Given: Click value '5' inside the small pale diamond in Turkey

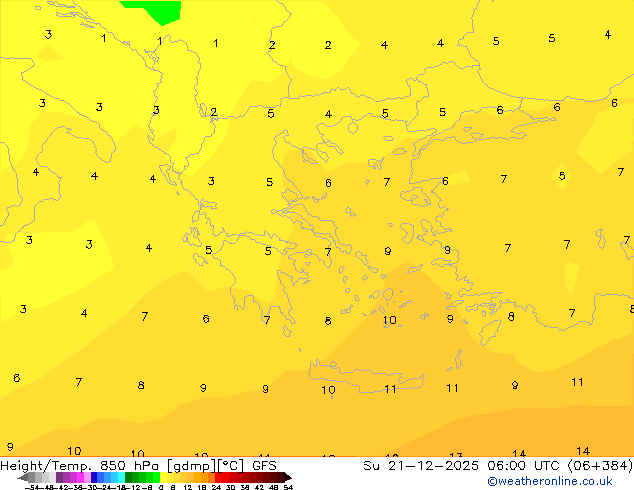Looking at the screenshot, I should click(x=562, y=176).
